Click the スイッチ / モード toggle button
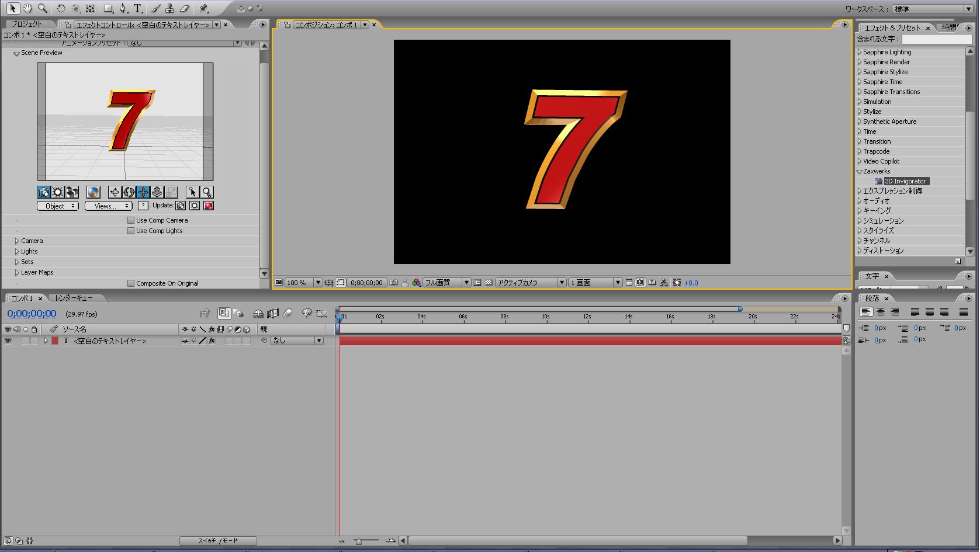This screenshot has height=552, width=980. 218,541
